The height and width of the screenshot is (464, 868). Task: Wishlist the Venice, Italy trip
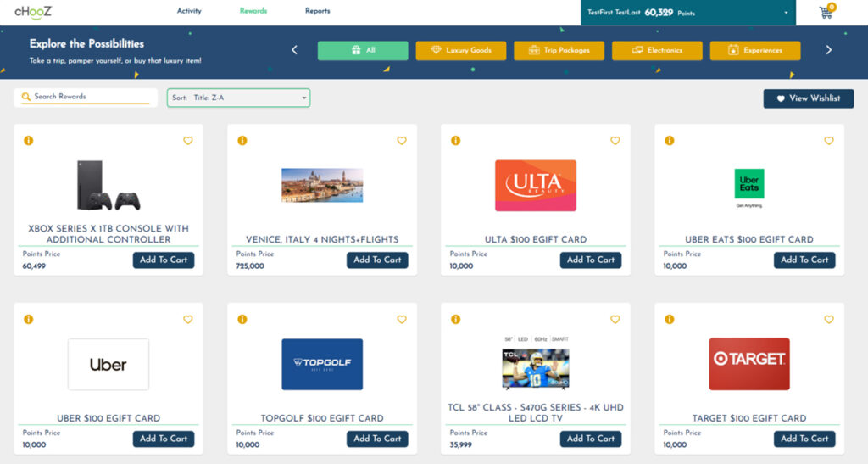(x=402, y=141)
